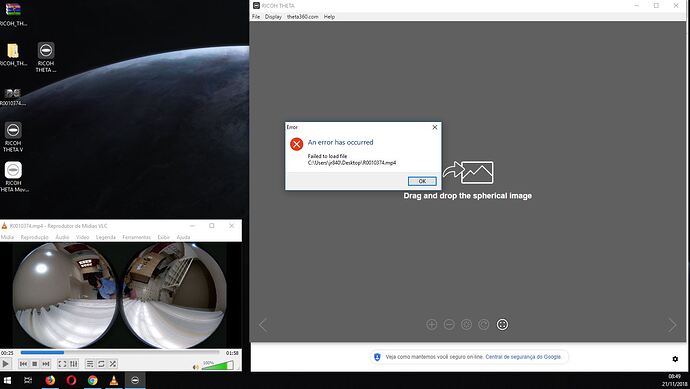This screenshot has height=389, width=690.
Task: Toggle the VLC playlist view
Action: [90, 364]
